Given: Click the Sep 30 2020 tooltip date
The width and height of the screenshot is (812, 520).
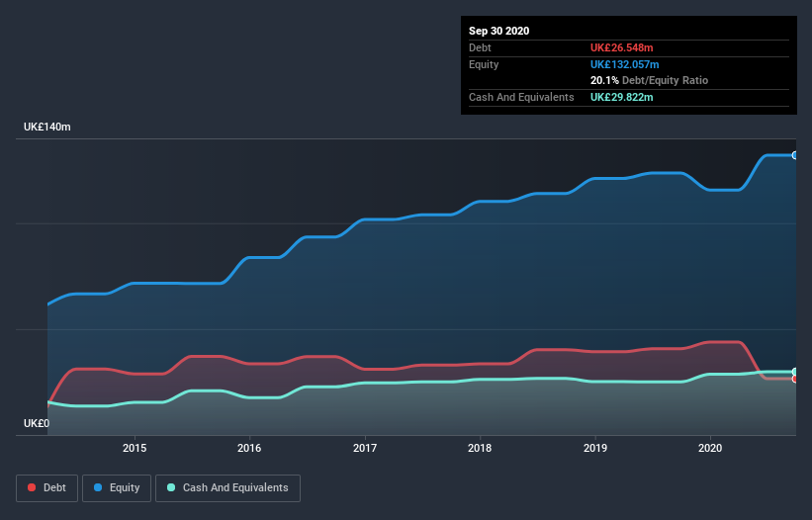Looking at the screenshot, I should pos(498,31).
